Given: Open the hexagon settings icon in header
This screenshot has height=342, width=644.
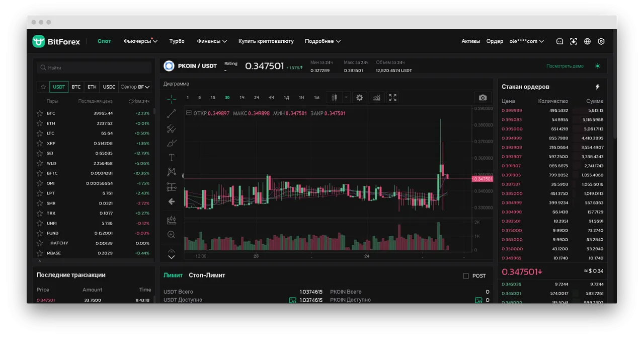Looking at the screenshot, I should (x=601, y=41).
